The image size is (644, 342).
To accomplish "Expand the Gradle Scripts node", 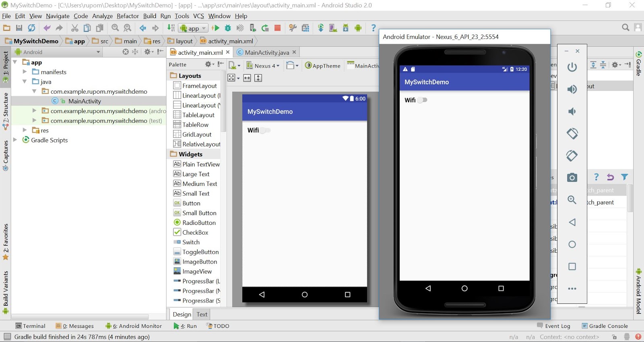I will (x=15, y=140).
